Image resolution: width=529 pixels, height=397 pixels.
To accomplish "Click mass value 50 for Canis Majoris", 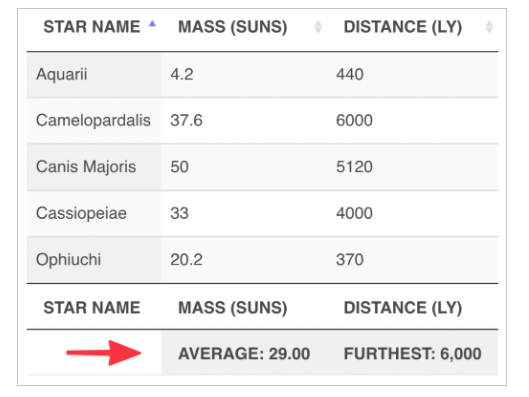I will pyautogui.click(x=179, y=167).
